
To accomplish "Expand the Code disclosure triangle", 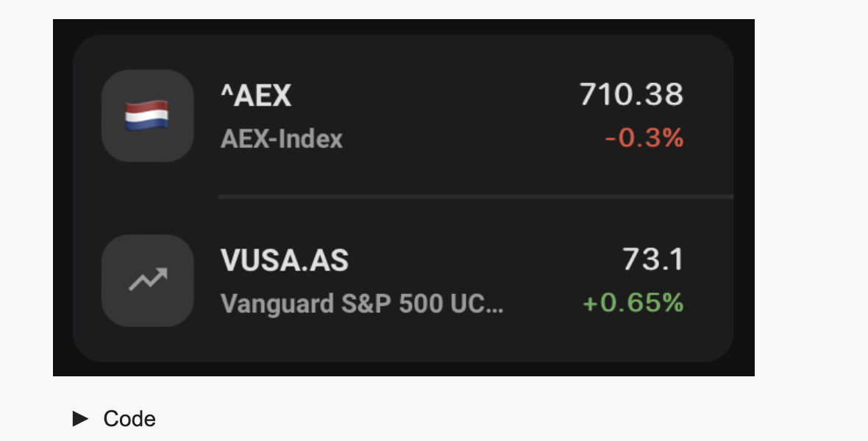I will click(80, 419).
